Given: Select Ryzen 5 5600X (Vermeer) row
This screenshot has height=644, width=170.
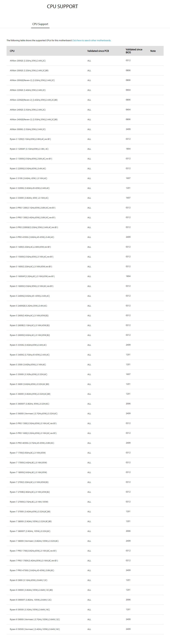Looking at the screenshot, I should coord(85,414).
